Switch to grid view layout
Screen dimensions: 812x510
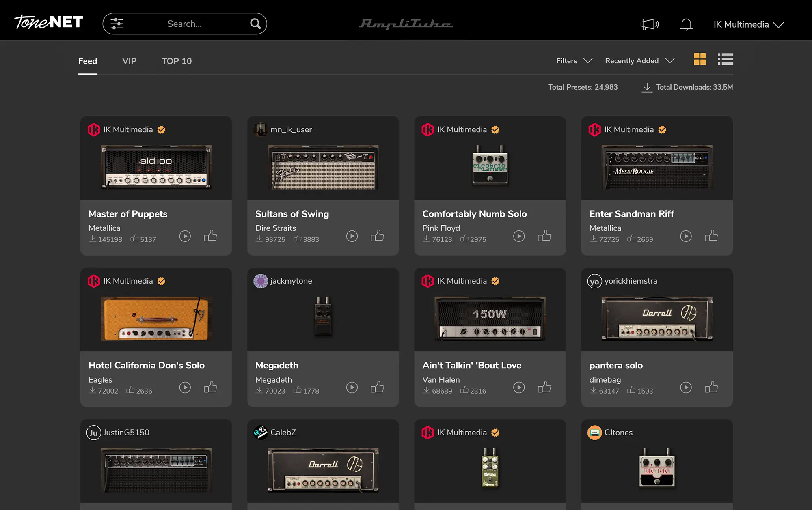(x=700, y=59)
